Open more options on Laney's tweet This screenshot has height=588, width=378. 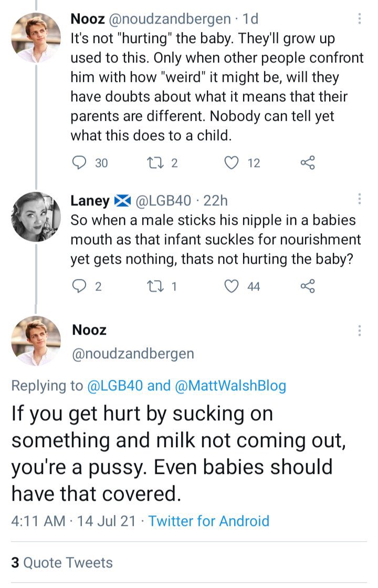359,199
